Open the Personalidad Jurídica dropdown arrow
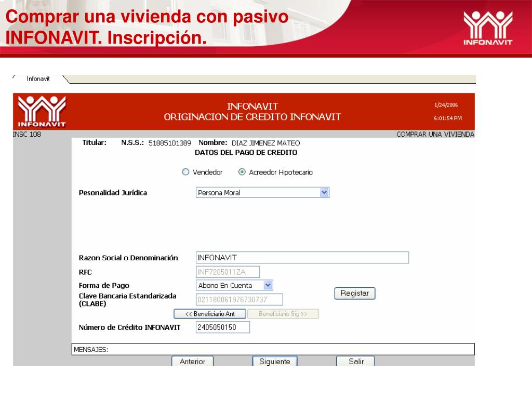This screenshot has width=532, height=399. tap(324, 192)
